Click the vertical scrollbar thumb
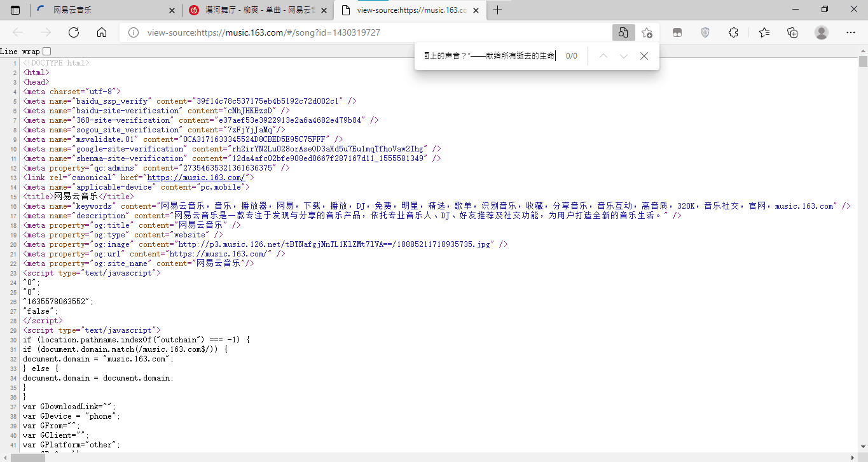Image resolution: width=868 pixels, height=462 pixels. [863, 62]
